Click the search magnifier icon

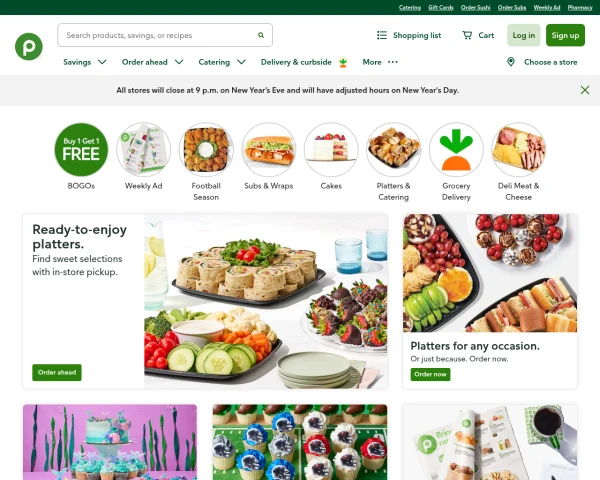261,35
